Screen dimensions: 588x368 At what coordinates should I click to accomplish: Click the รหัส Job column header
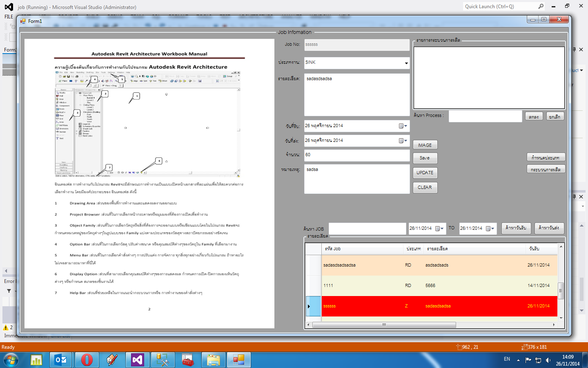[x=362, y=249]
